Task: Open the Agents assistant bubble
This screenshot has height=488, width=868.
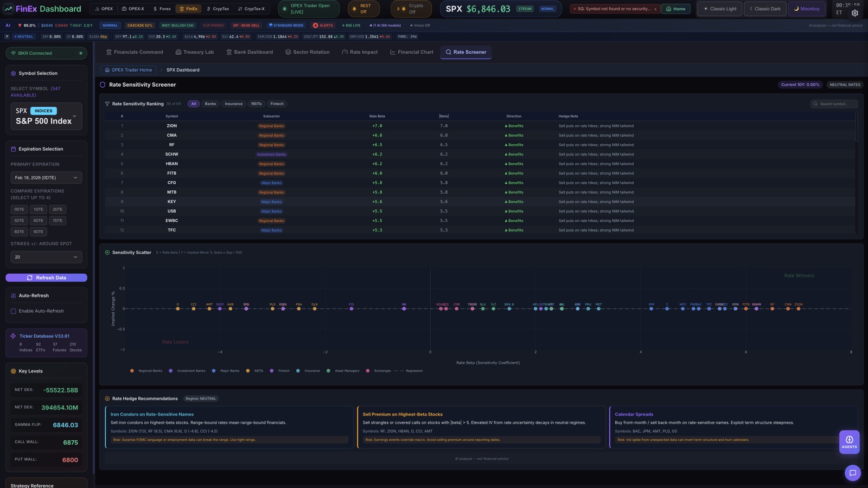Action: [849, 442]
